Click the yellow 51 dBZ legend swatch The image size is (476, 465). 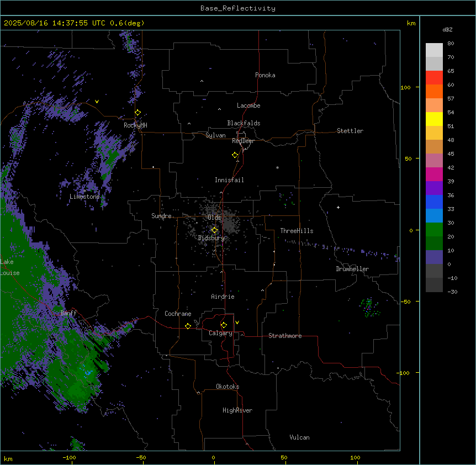[434, 119]
